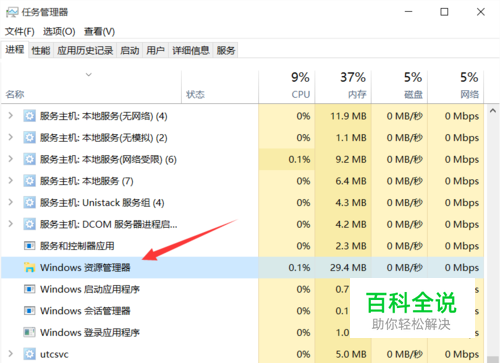This screenshot has height=363, width=500.
Task: Maximize the Task Manager window
Action: point(444,12)
